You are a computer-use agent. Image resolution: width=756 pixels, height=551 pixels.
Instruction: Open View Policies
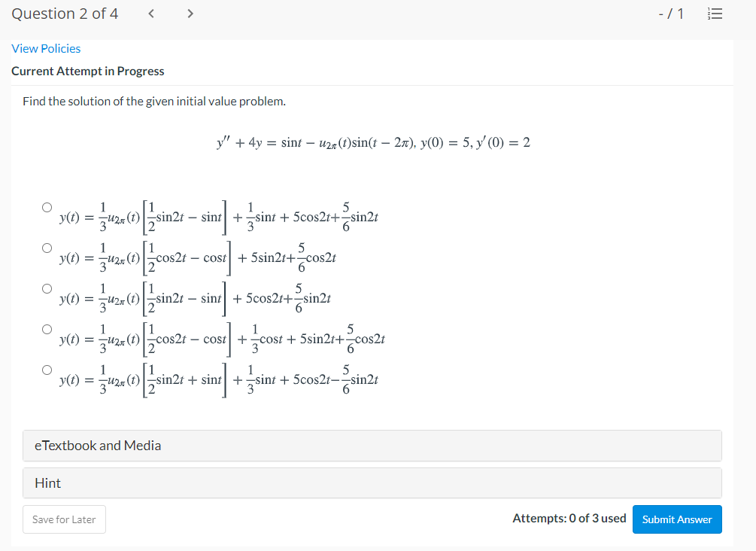[x=45, y=48]
